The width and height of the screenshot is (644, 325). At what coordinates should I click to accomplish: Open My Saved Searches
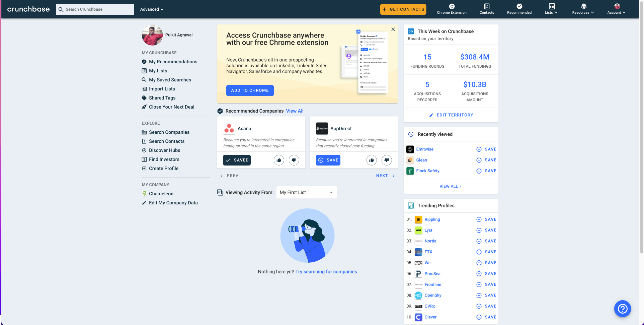click(x=167, y=80)
